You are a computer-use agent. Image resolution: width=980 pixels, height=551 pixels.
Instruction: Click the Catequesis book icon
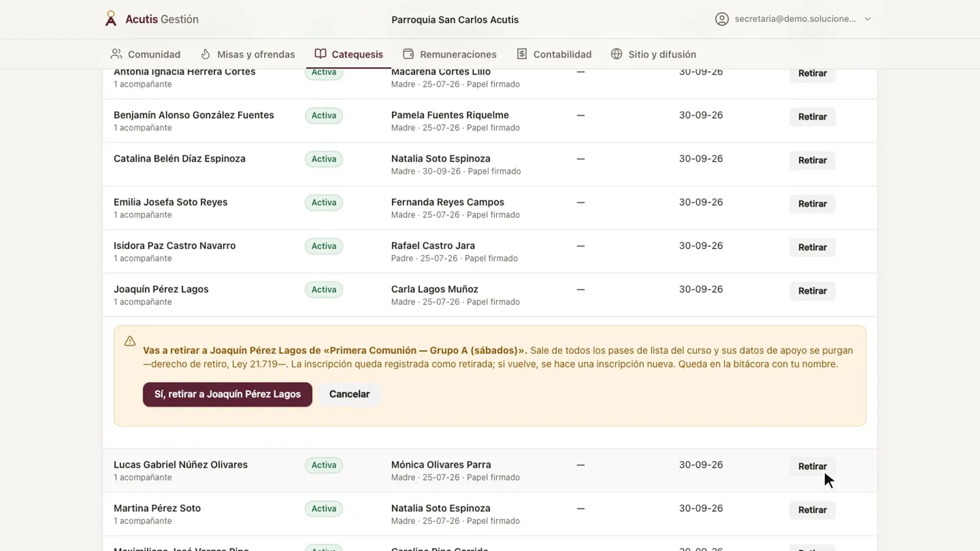pyautogui.click(x=320, y=54)
